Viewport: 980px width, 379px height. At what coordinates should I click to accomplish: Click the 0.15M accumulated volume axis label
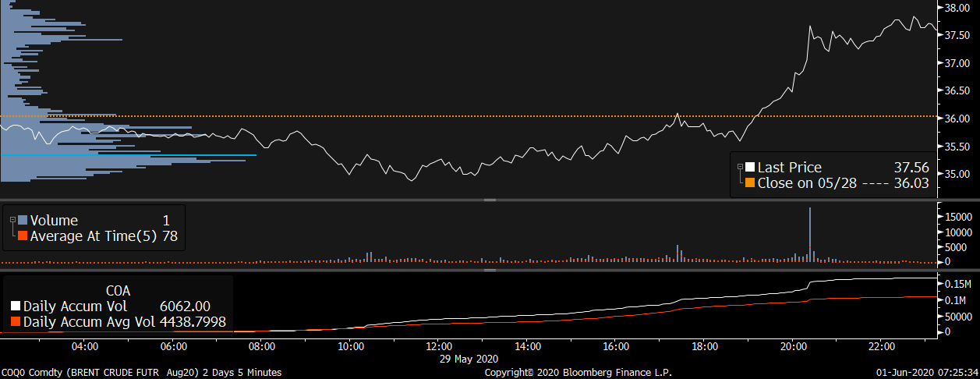957,285
